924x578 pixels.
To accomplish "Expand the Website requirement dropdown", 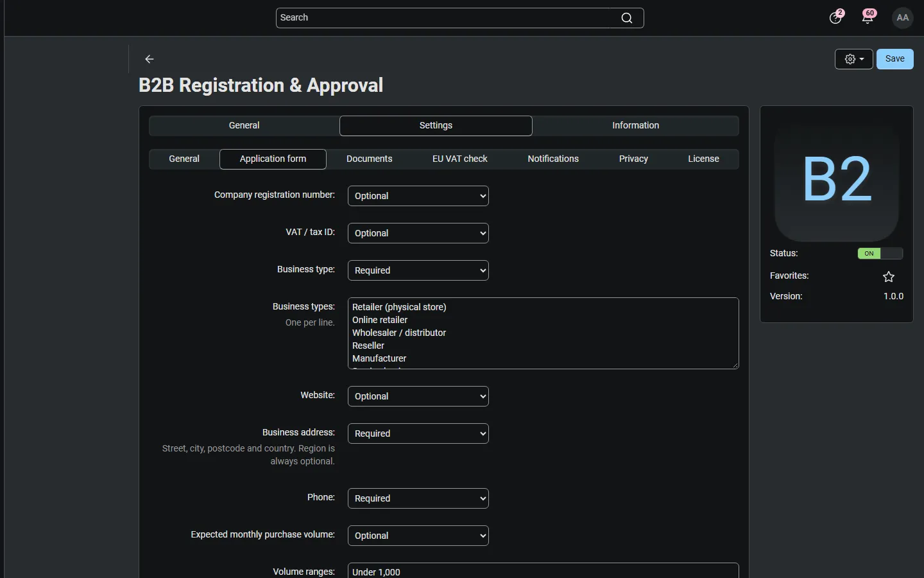I will pos(418,396).
